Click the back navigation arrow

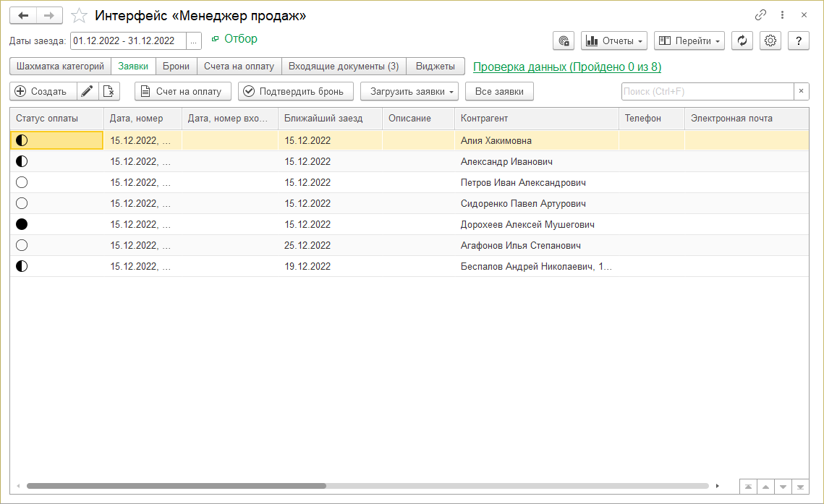coord(23,15)
